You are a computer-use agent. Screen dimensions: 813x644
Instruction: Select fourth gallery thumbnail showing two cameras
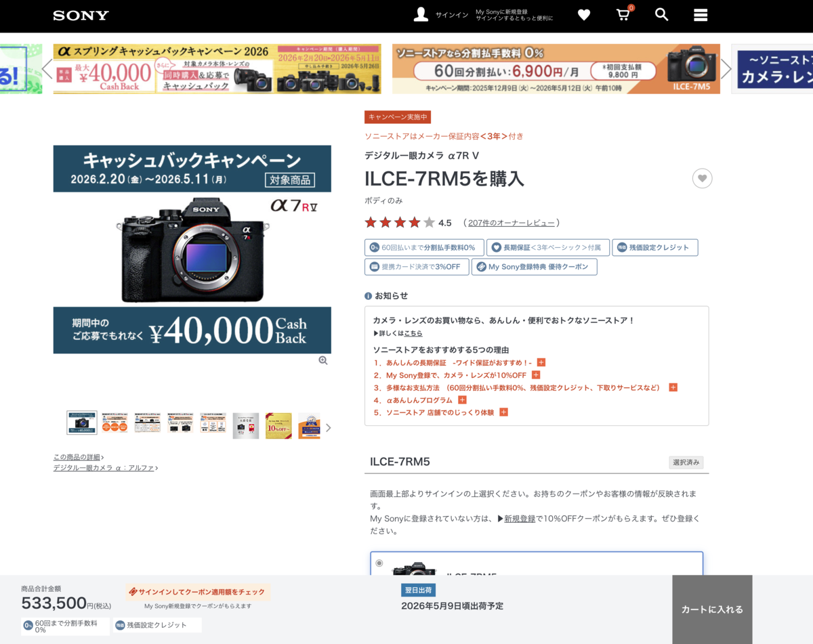click(x=180, y=423)
